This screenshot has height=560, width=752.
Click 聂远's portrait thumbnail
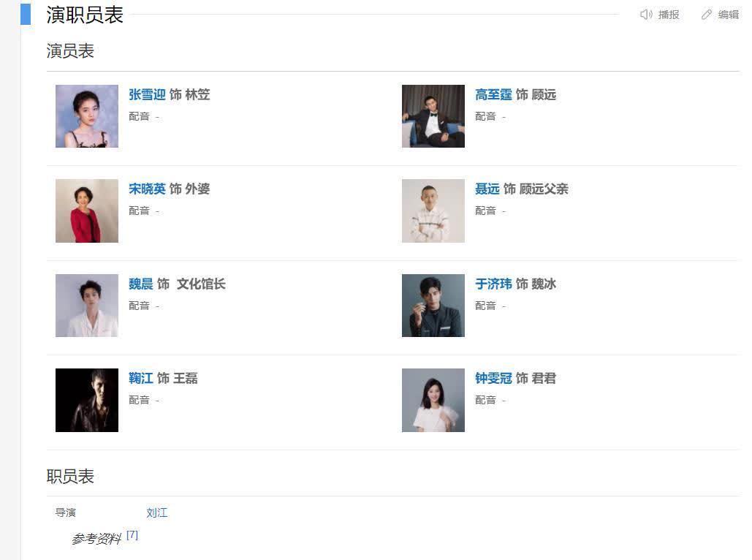pyautogui.click(x=433, y=211)
